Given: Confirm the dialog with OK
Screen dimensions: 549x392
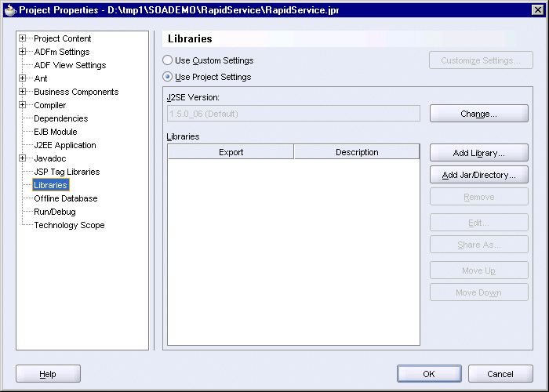Looking at the screenshot, I should 429,374.
